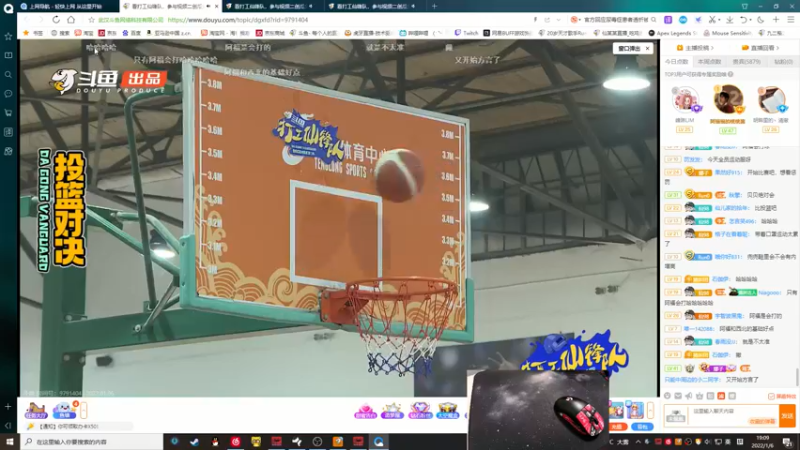Select the today's points ranking tab

pos(677,62)
